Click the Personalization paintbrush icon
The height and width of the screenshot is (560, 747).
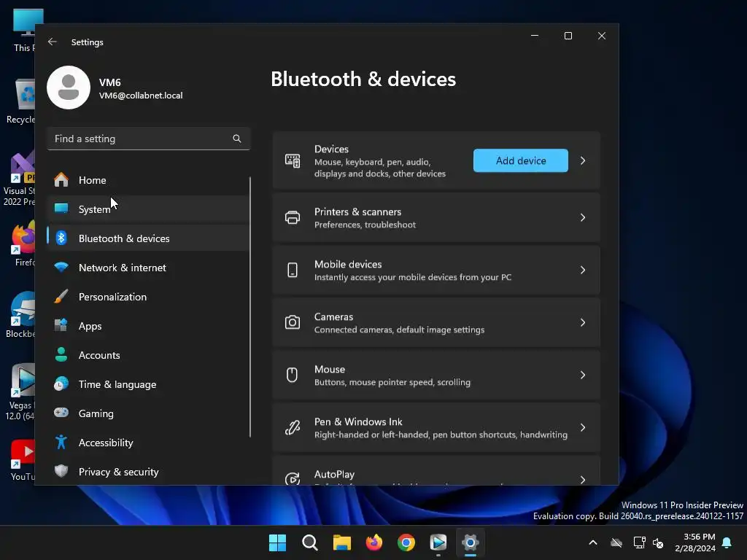click(61, 296)
